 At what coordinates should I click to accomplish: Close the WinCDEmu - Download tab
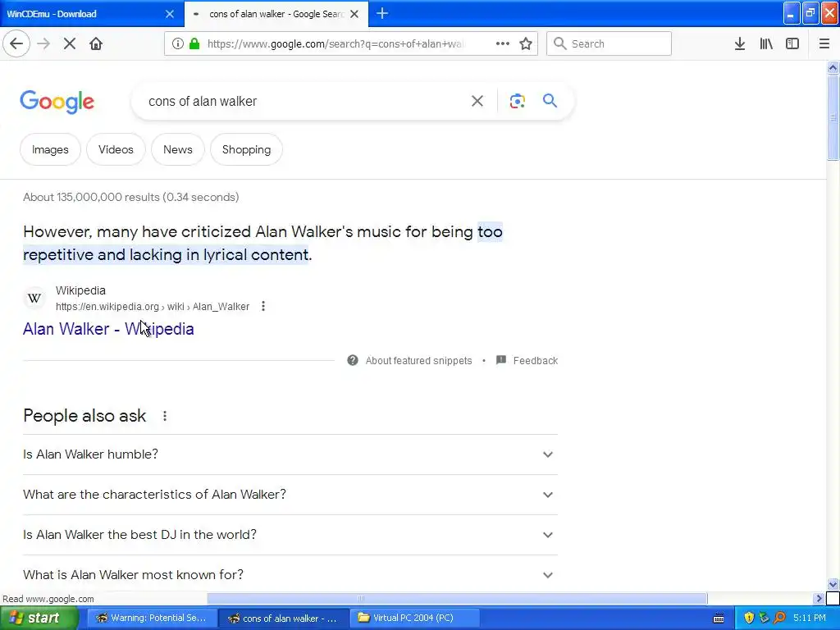tap(169, 14)
